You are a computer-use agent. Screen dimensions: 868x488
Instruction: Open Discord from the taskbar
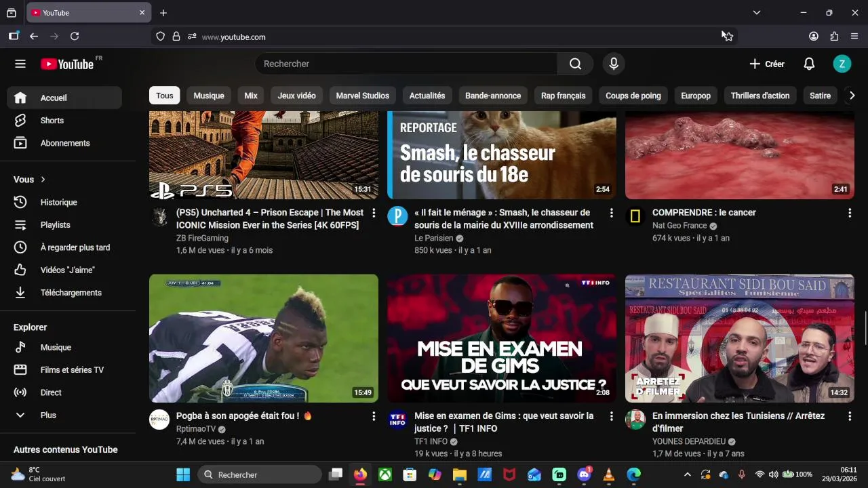584,474
